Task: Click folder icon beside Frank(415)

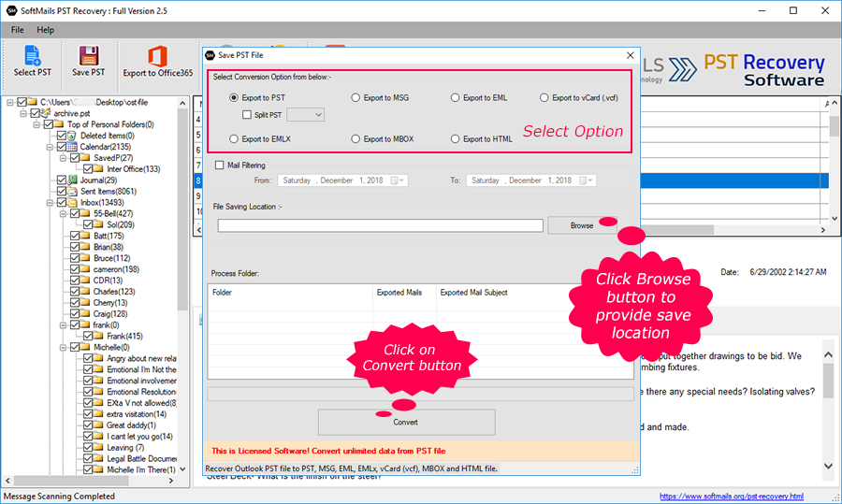Action: 98,336
